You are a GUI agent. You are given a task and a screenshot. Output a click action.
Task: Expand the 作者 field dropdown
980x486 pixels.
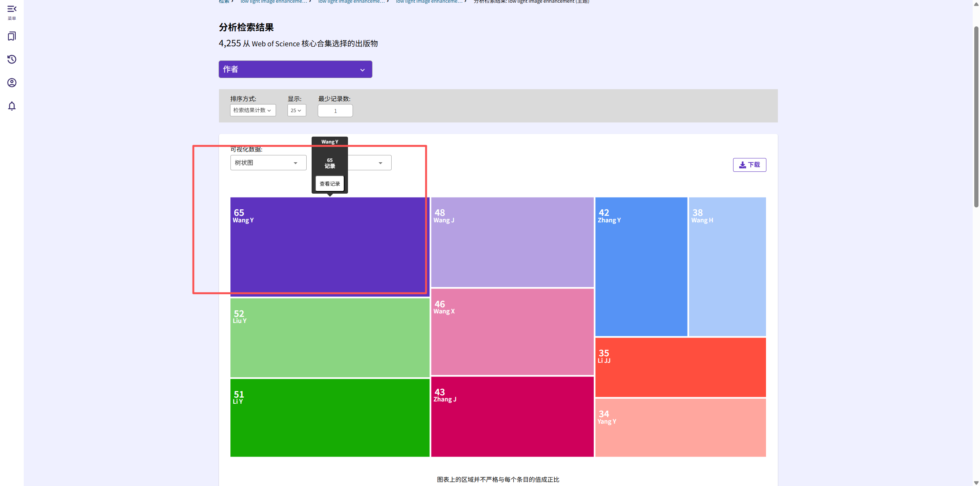click(295, 69)
